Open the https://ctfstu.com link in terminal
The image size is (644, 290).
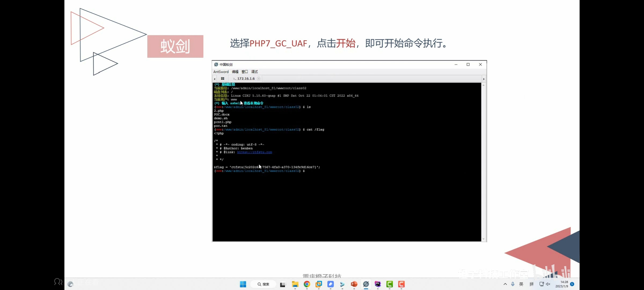[254, 152]
